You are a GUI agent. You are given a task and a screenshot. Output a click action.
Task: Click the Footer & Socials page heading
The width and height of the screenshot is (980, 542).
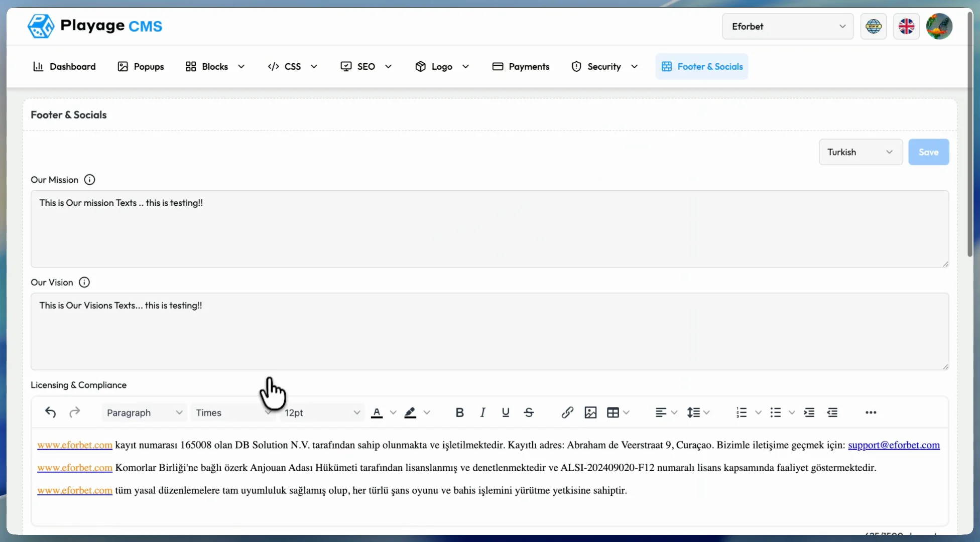pos(69,115)
